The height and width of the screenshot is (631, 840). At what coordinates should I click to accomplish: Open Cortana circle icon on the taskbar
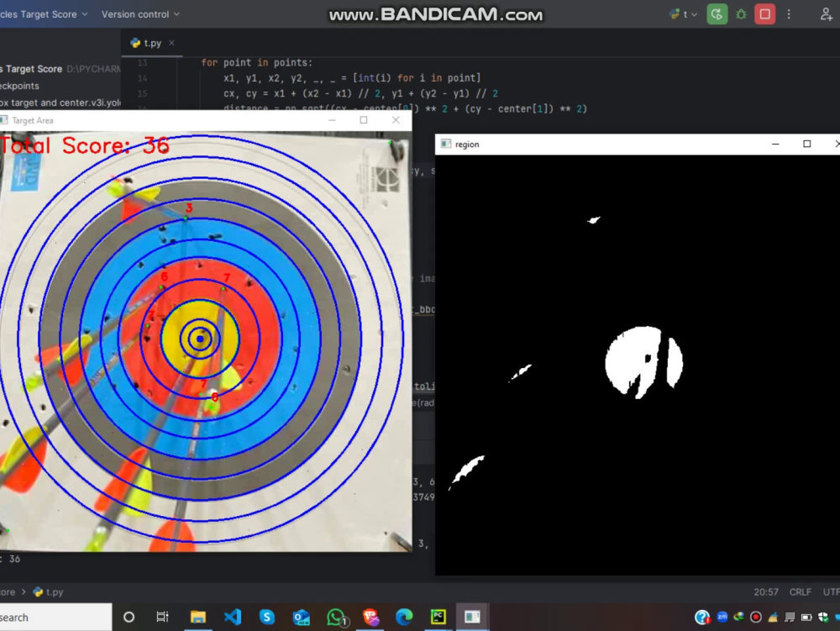point(129,617)
